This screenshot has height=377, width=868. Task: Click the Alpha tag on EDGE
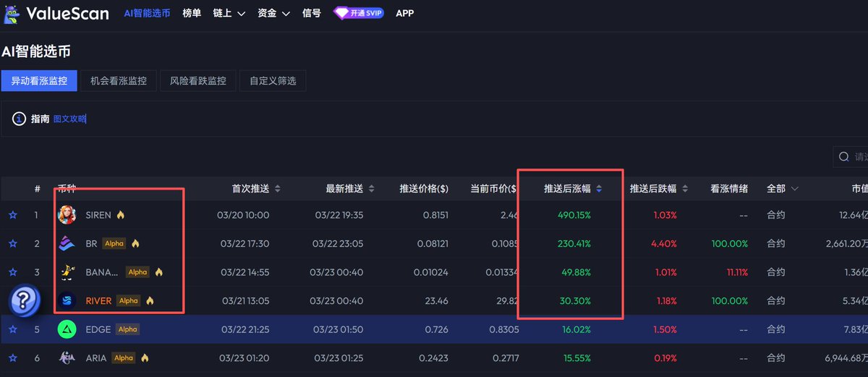coord(127,329)
